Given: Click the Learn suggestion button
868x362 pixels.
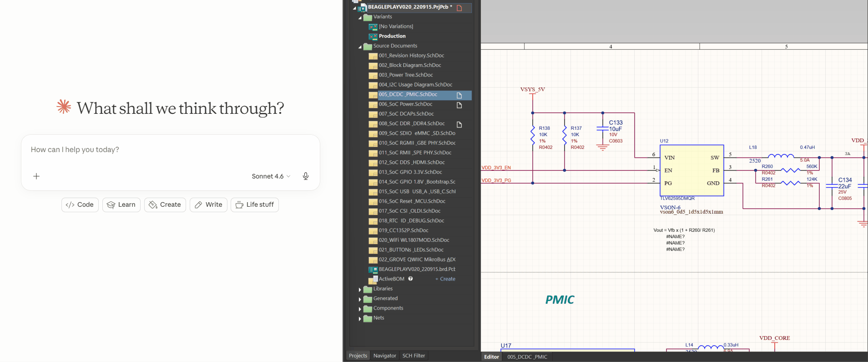Looking at the screenshot, I should (x=121, y=205).
